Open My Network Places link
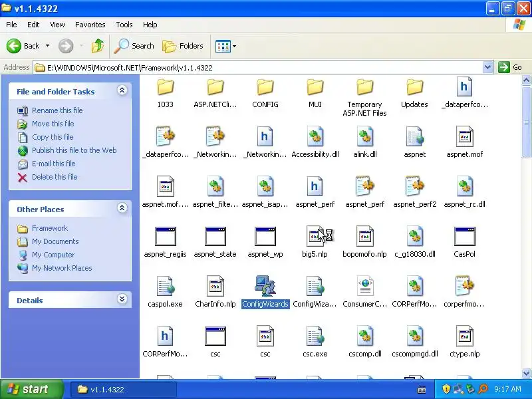The image size is (532, 399). click(62, 268)
